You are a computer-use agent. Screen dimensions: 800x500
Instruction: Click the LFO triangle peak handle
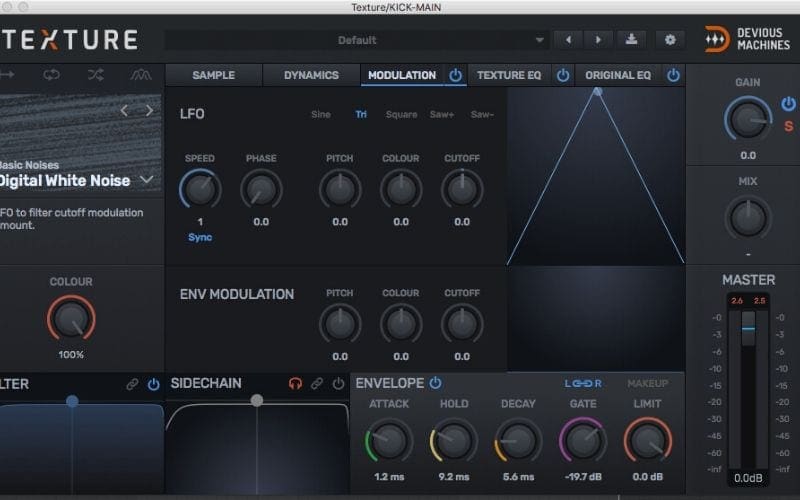tap(597, 91)
